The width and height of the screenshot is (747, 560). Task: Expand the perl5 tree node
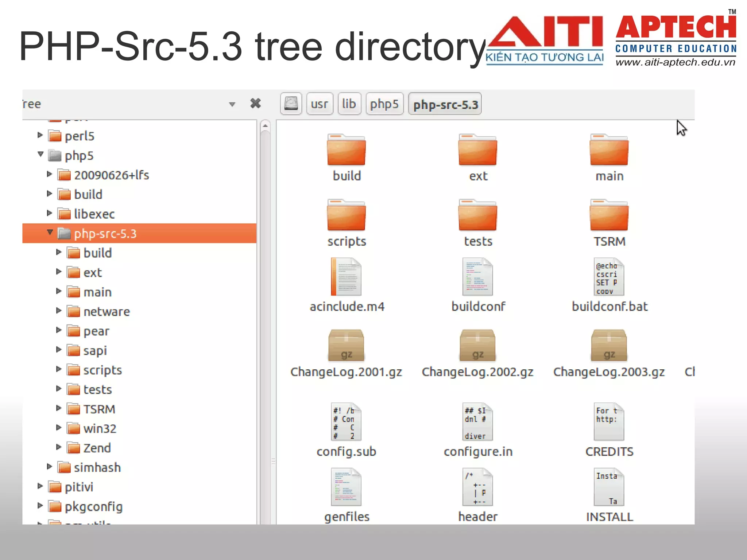40,135
